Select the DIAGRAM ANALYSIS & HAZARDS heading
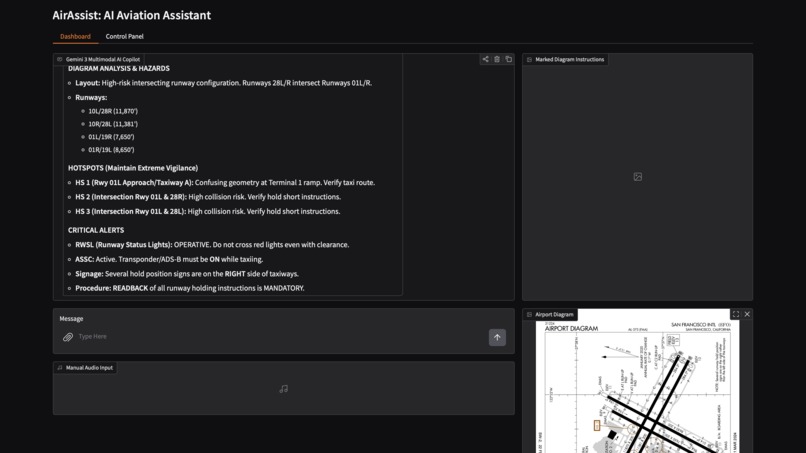 point(119,68)
